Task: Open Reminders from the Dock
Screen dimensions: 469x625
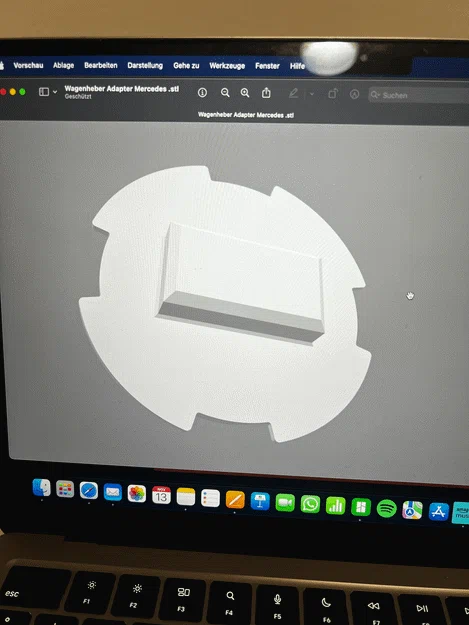Action: click(x=210, y=498)
